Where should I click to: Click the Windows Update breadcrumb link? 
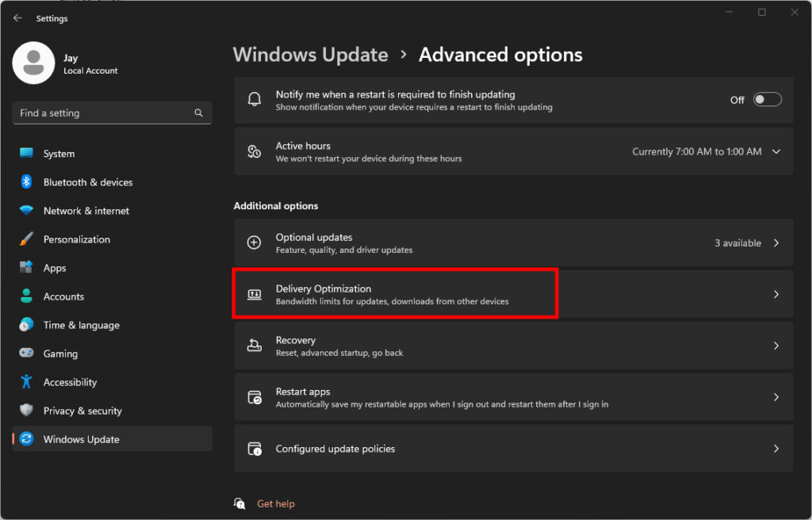tap(310, 55)
